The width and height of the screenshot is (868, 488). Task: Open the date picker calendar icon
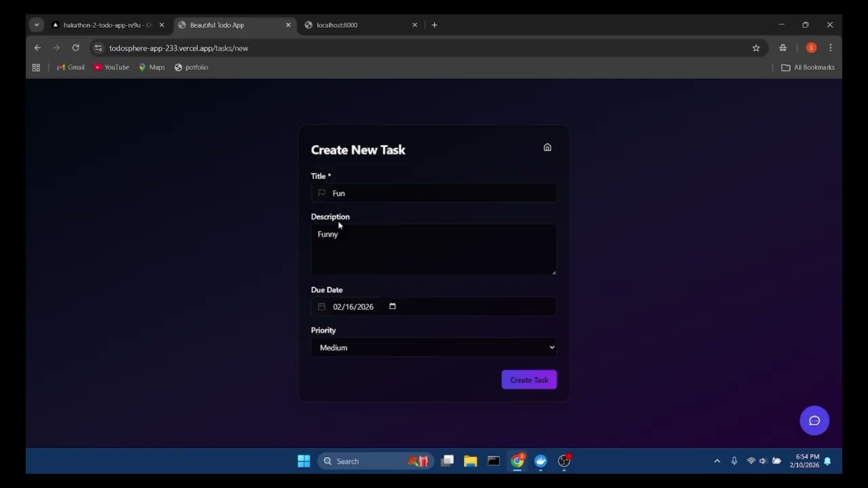coord(392,306)
